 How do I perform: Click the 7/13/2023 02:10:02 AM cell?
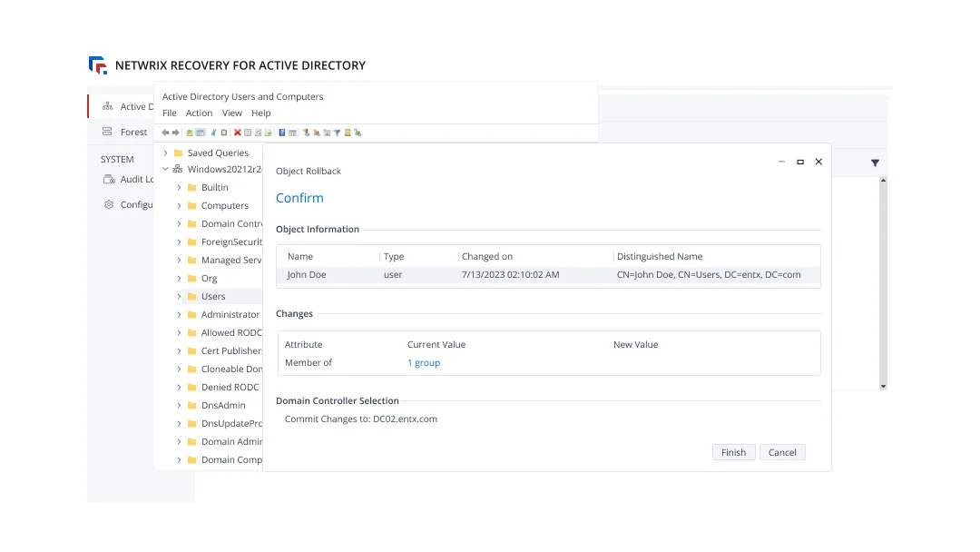[510, 274]
